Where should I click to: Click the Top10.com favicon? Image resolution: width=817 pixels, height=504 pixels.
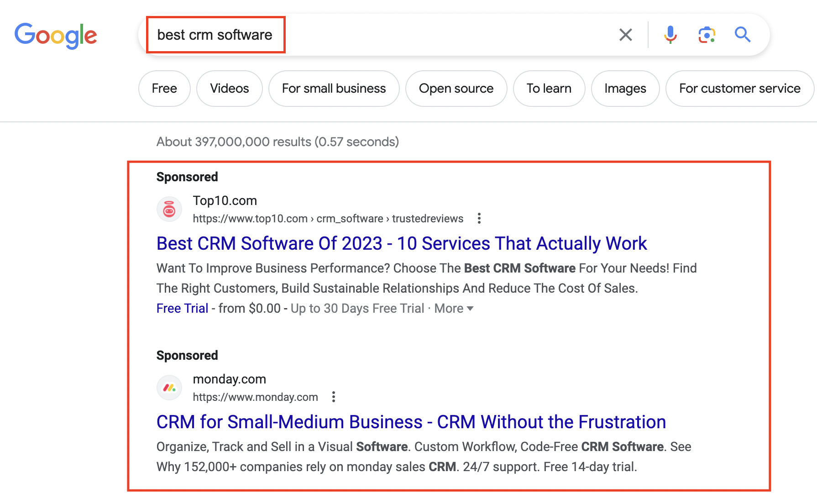coord(169,210)
